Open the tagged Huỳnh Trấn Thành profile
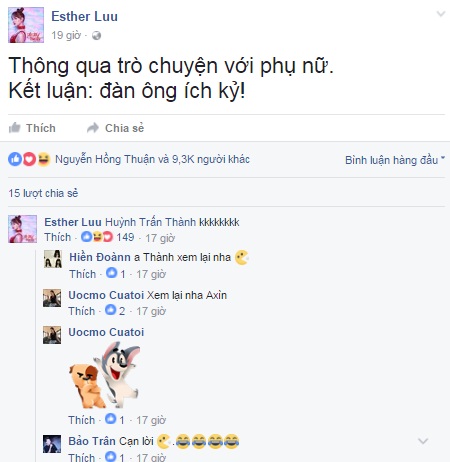The width and height of the screenshot is (450, 462). click(151, 222)
